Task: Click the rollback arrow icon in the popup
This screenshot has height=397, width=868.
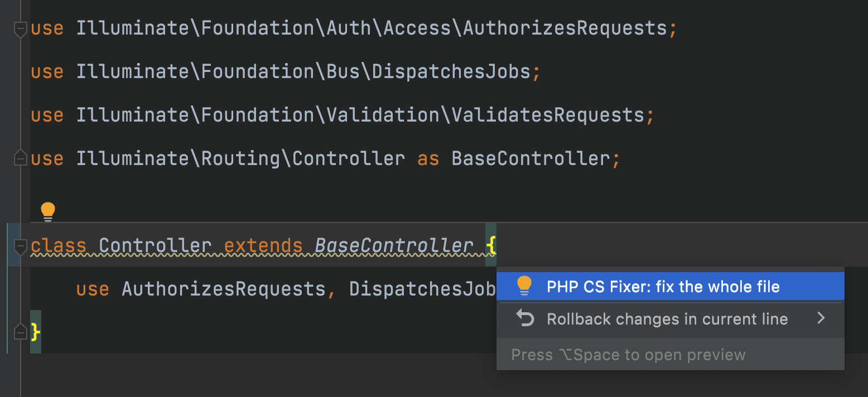Action: point(524,318)
